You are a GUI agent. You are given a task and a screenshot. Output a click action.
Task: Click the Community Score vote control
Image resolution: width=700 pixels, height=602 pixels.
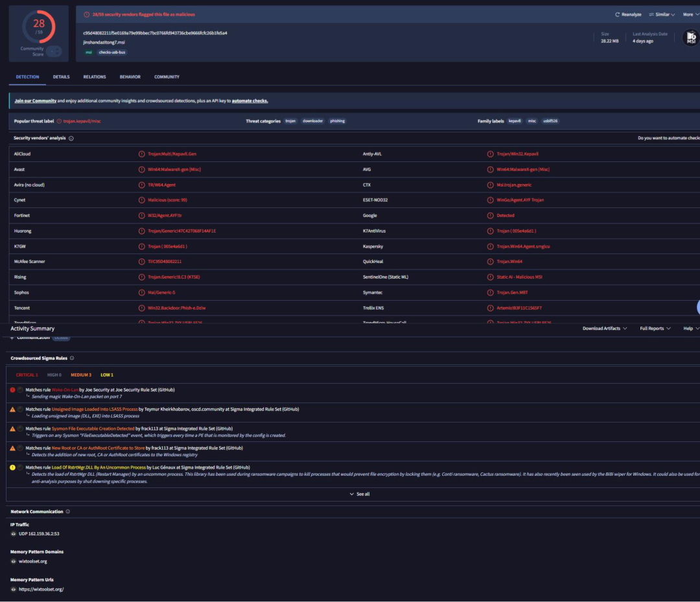point(54,52)
